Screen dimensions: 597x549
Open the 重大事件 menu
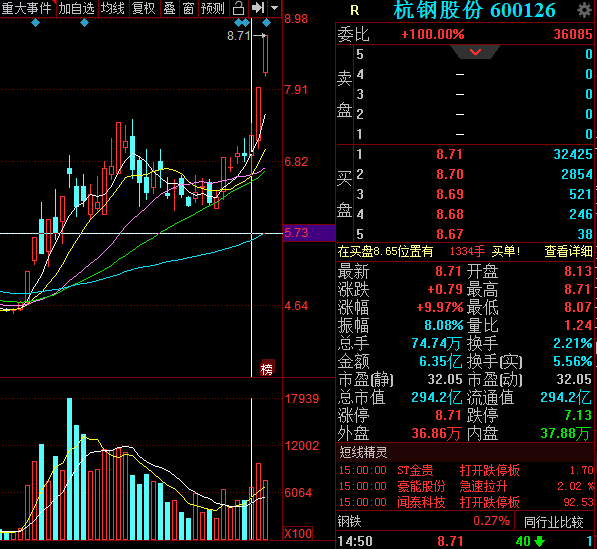click(x=26, y=8)
